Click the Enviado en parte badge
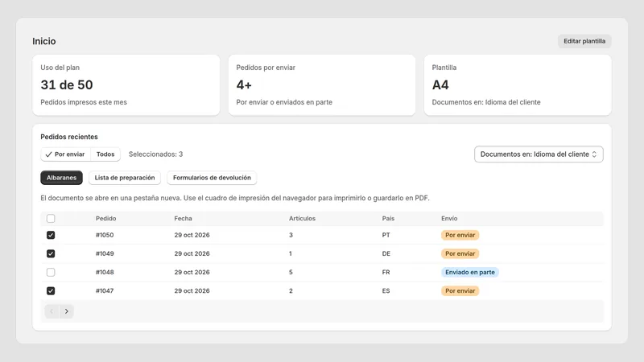The height and width of the screenshot is (362, 644). point(470,272)
